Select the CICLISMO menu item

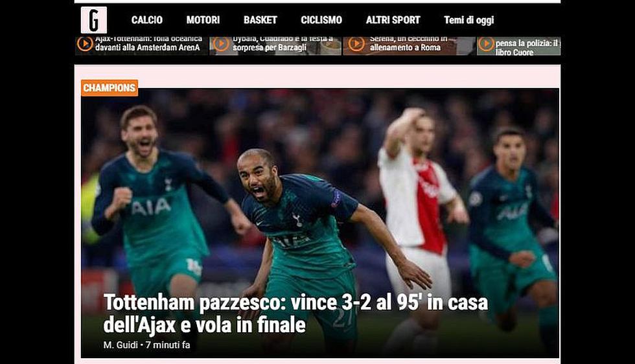click(321, 20)
